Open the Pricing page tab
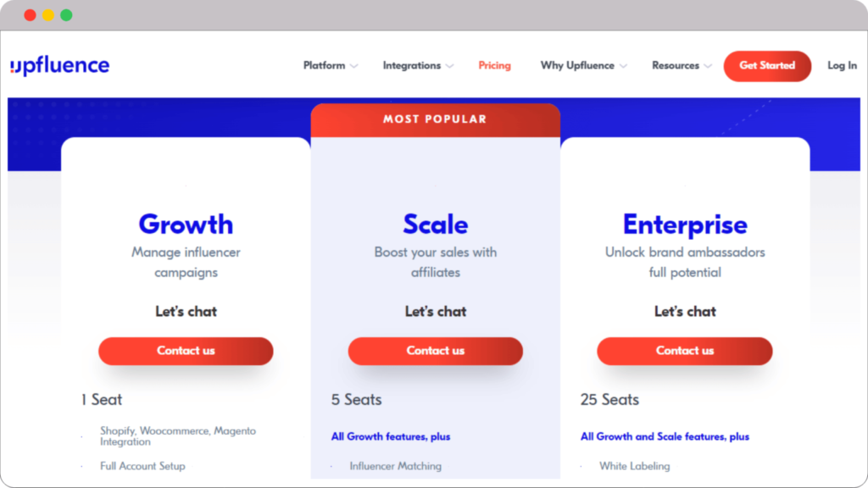 pos(494,65)
